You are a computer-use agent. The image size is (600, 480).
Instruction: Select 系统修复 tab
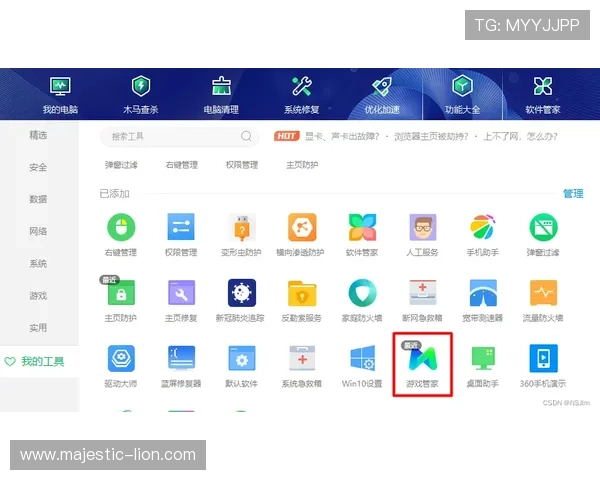coord(302,96)
